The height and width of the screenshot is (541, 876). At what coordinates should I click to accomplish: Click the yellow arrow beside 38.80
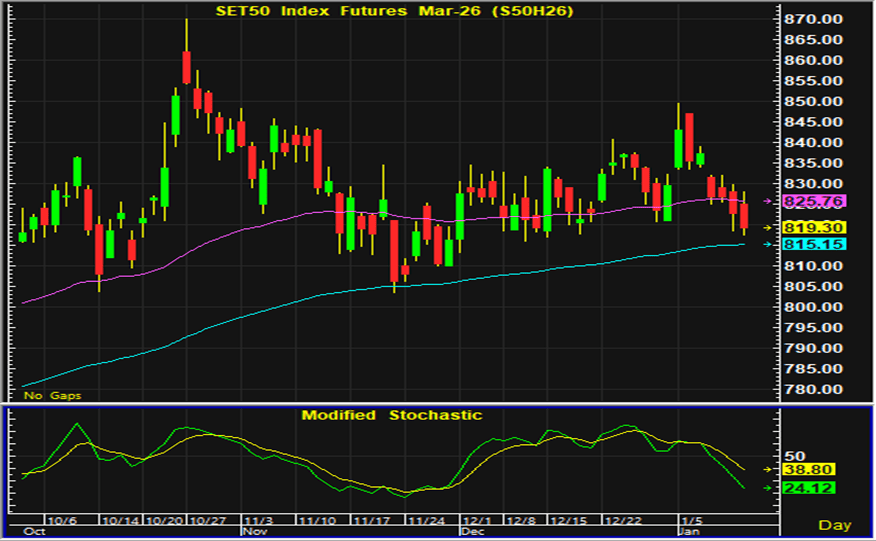(x=768, y=469)
